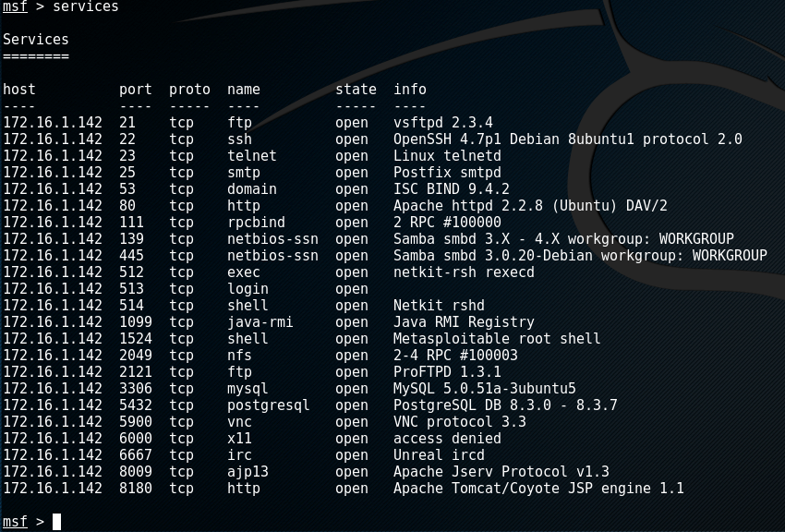Select the "Netkit rshd" info entry

pos(439,306)
